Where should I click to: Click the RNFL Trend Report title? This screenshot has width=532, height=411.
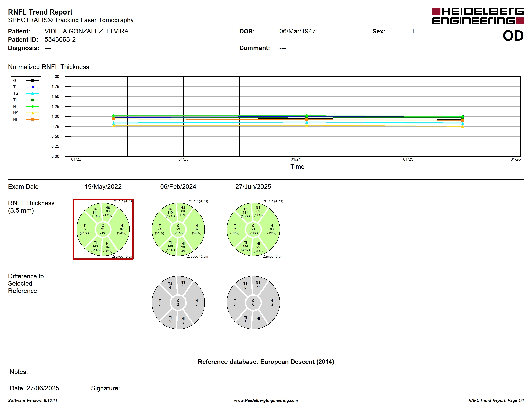click(40, 12)
